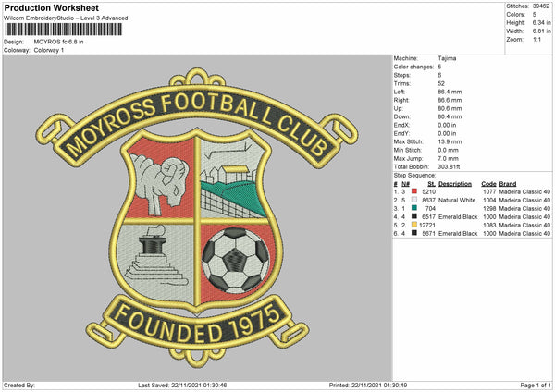
Task: Click 'Madeira Classic 40' brand in stop 1
Action: [524, 191]
